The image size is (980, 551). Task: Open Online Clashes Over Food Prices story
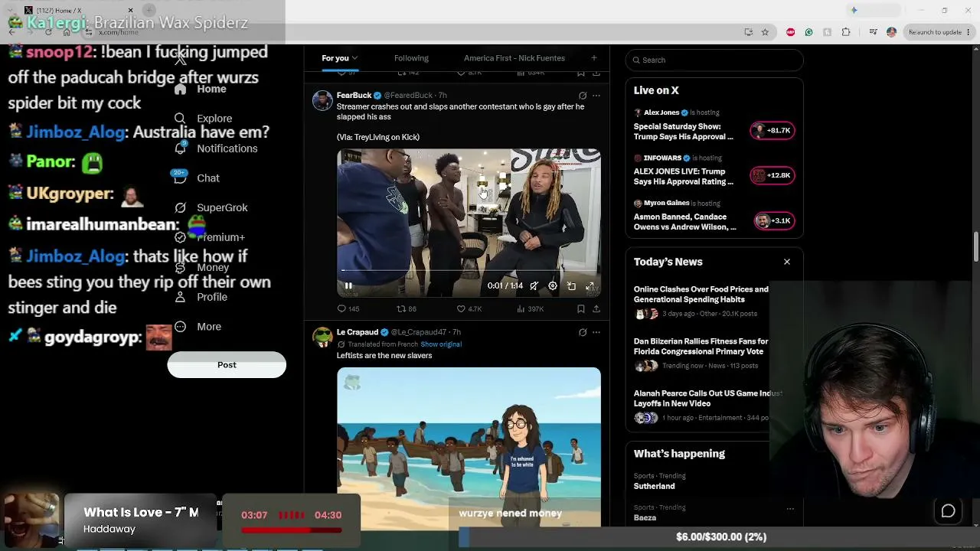701,302
